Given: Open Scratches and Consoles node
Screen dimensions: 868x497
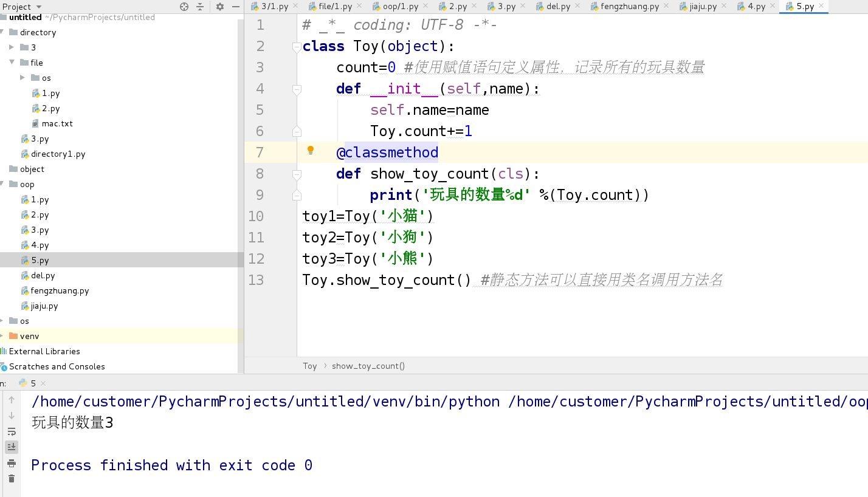Looking at the screenshot, I should [57, 366].
